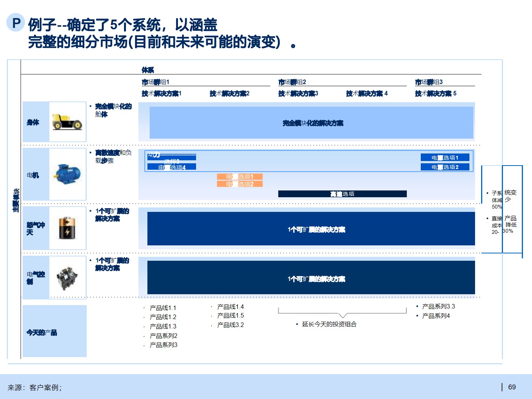Click the circled P badge icon
The height and width of the screenshot is (399, 532).
(x=15, y=23)
